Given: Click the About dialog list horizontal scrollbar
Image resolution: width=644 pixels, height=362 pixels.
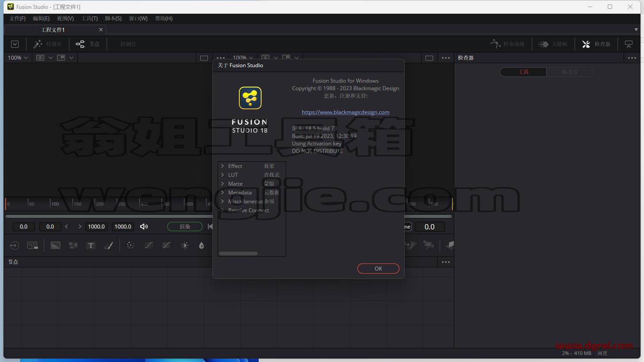Looking at the screenshot, I should pyautogui.click(x=238, y=253).
